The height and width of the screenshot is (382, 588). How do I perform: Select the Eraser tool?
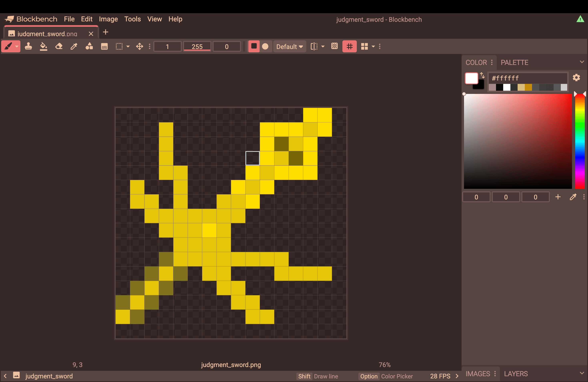coord(59,46)
